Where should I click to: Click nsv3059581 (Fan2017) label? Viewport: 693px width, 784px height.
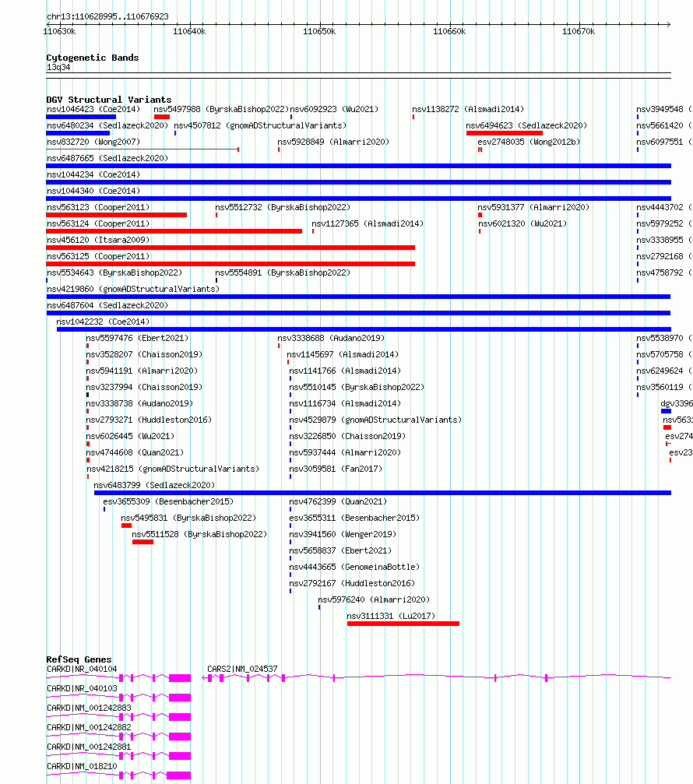(336, 469)
